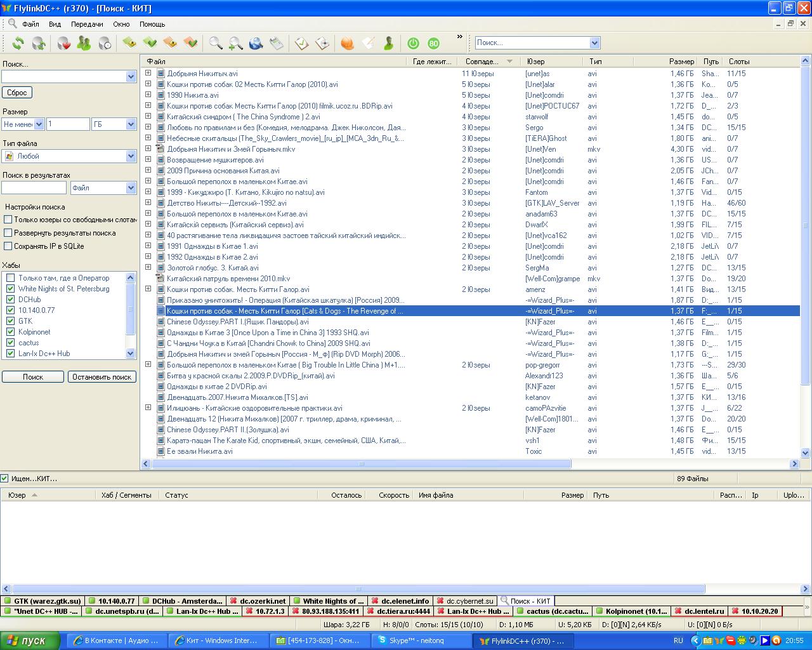The height and width of the screenshot is (650, 812).
Task: Uncheck the Kolpinonet hub checkbox
Action: (10, 332)
